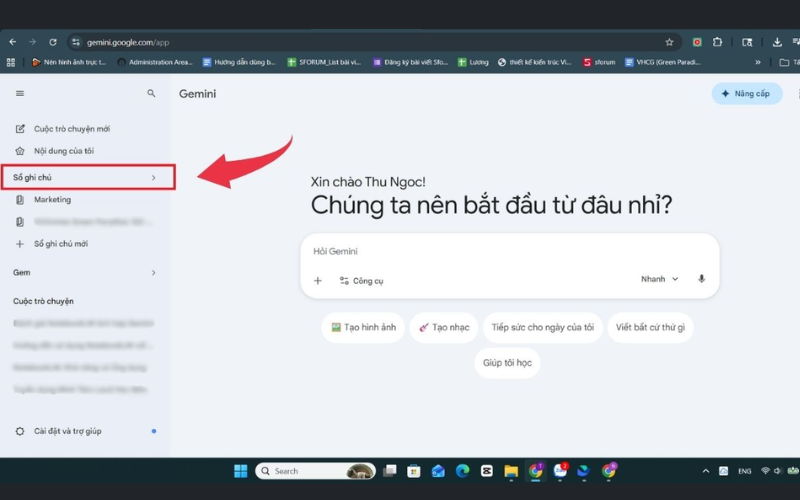This screenshot has width=800, height=500.
Task: Open Microsoft Store from taskbar
Action: click(414, 471)
